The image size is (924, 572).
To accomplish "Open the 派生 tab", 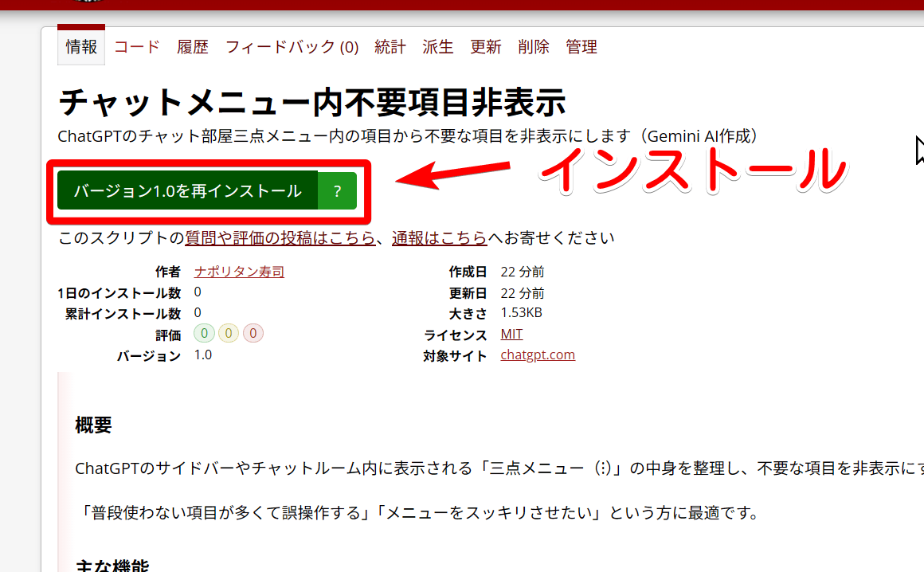I will click(x=438, y=47).
